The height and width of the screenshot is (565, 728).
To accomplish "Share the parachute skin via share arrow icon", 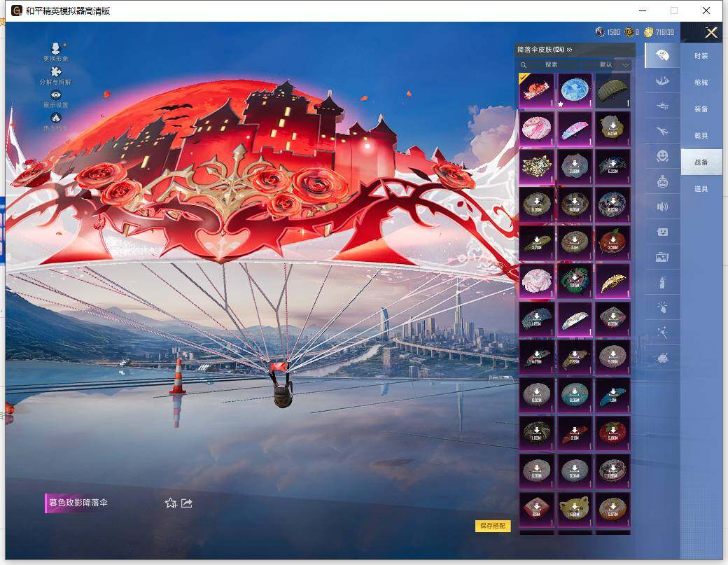I will tap(187, 503).
